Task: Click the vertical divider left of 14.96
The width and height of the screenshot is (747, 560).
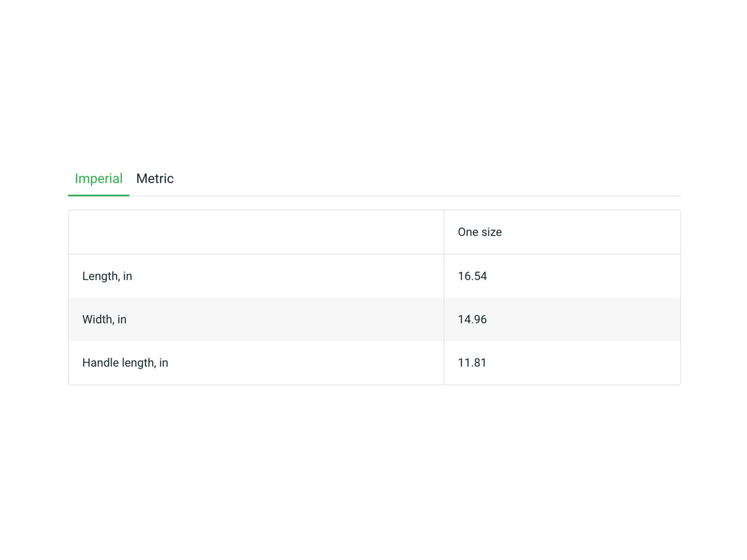Action: pyautogui.click(x=444, y=320)
